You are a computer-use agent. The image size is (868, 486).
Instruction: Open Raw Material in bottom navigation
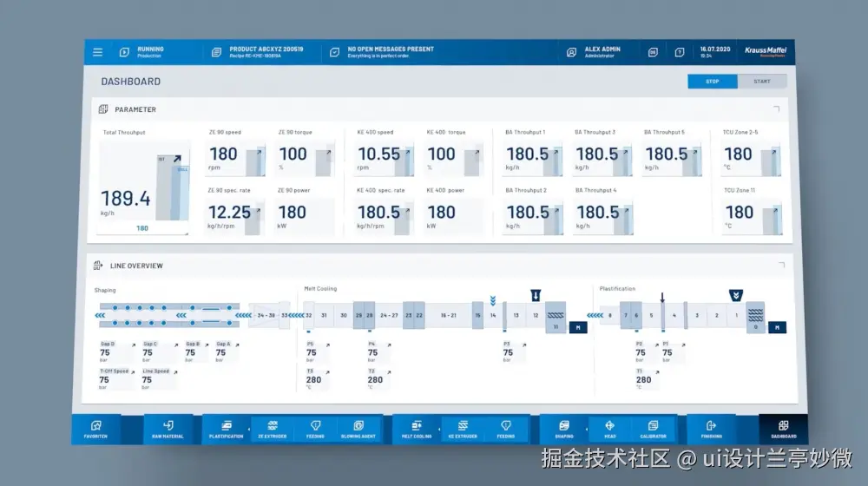(168, 429)
